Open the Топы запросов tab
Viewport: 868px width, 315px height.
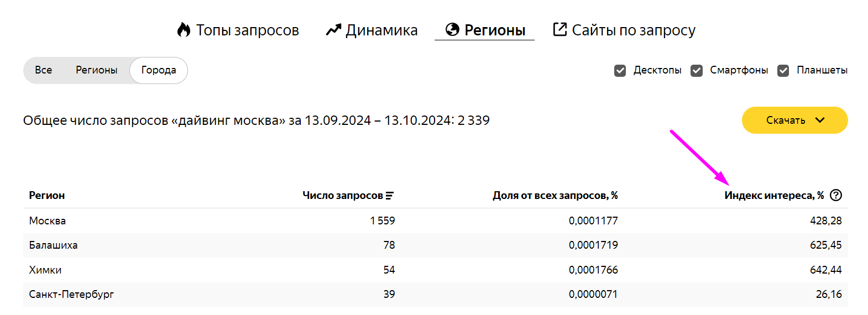click(247, 30)
